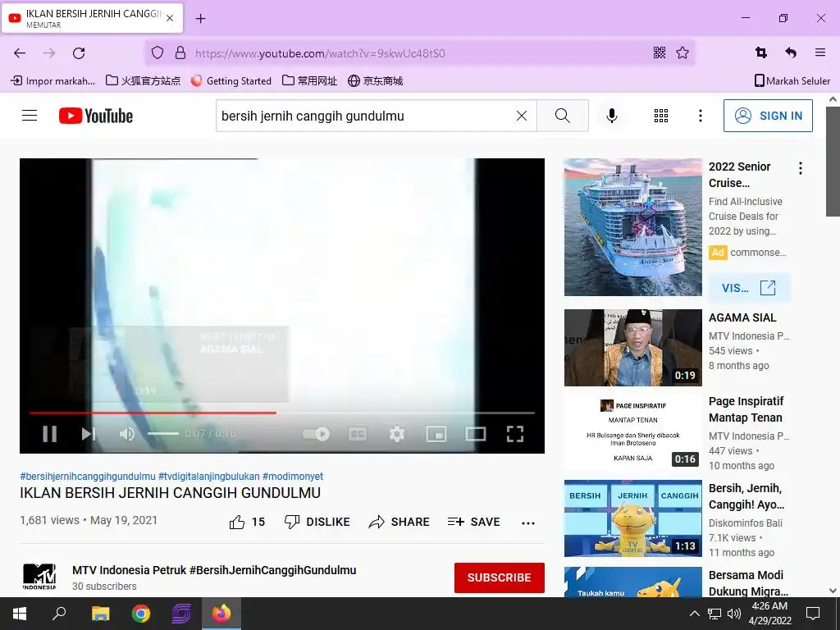The height and width of the screenshot is (630, 840).
Task: Open a new browser tab
Action: pos(200,19)
